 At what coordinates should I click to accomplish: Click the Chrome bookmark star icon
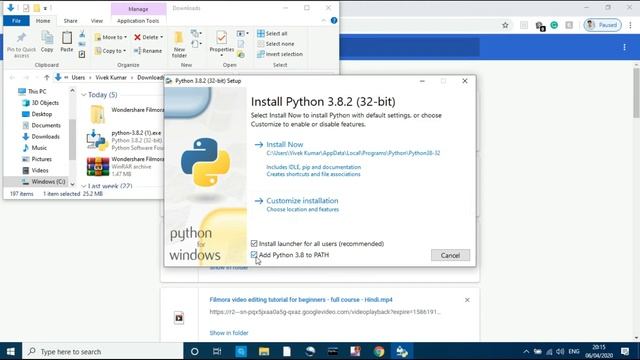point(505,25)
